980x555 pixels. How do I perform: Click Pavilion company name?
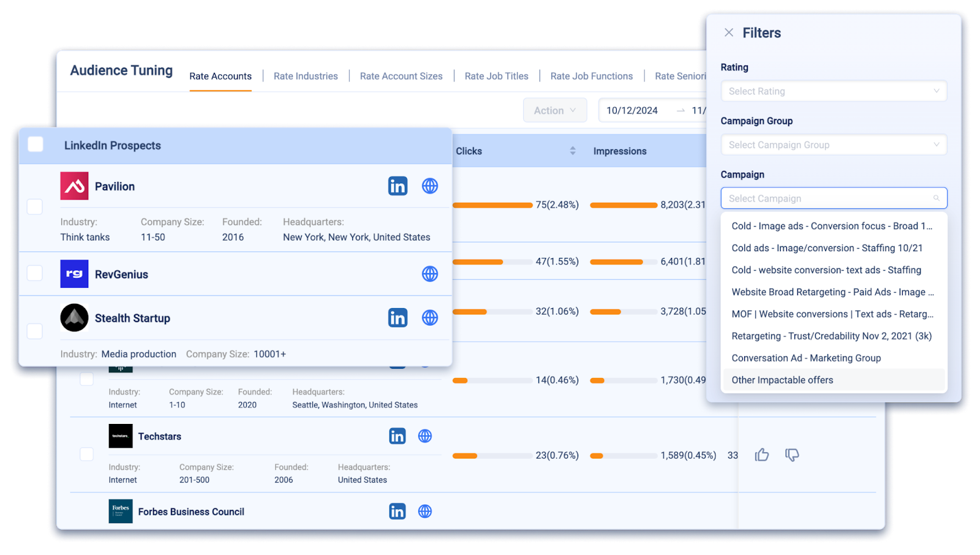115,186
